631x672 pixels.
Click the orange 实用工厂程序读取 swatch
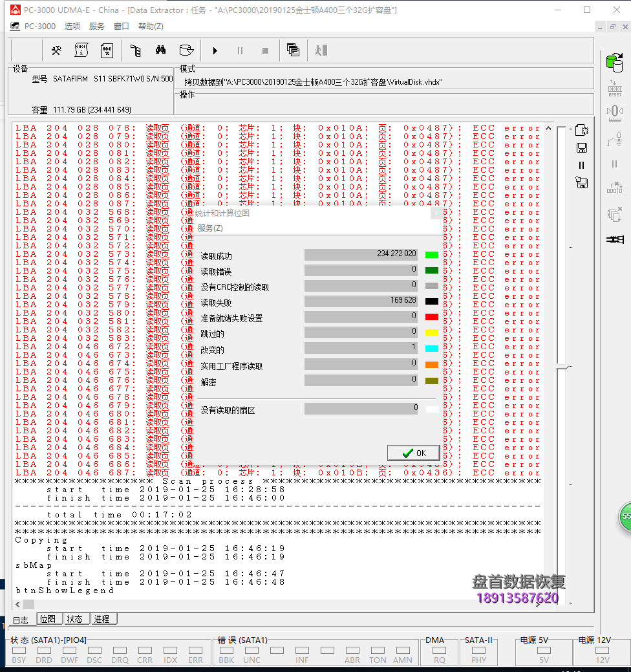point(432,365)
